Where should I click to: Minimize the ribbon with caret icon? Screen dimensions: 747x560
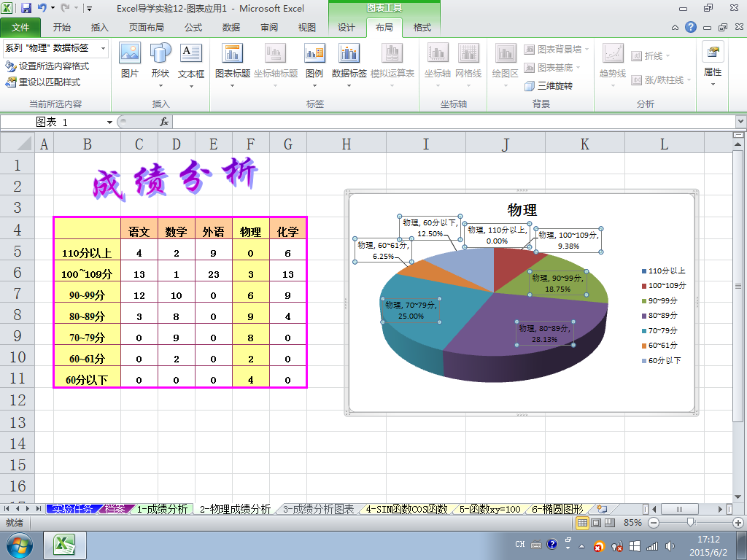[675, 28]
